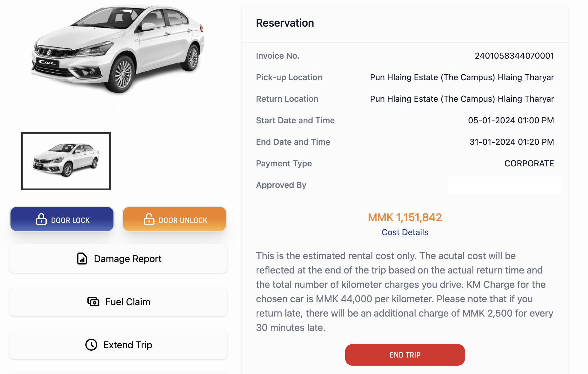Click the estimated rental cost disclaimer paragraph
Viewport: 588px width, 374px height.
405,292
